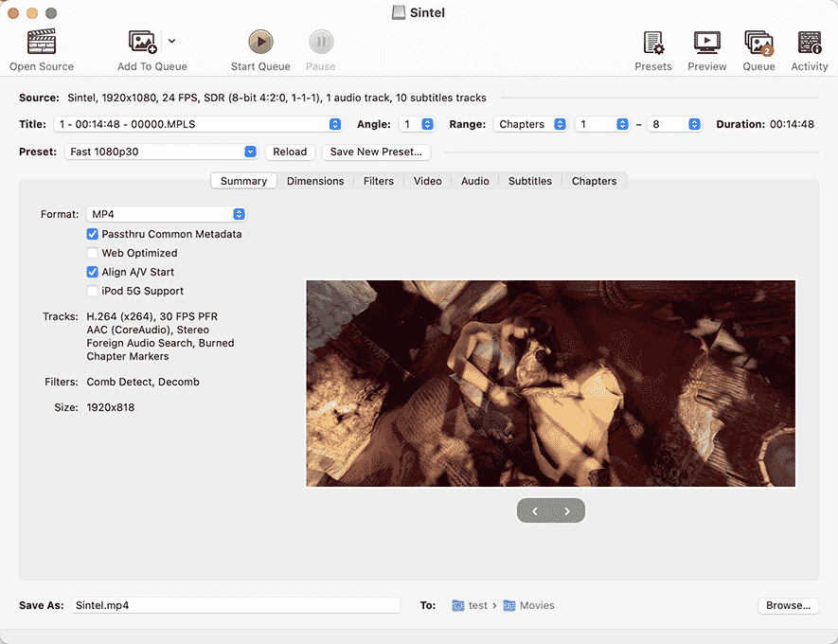
Task: Enable iPod 5G Support checkbox
Action: 93,291
